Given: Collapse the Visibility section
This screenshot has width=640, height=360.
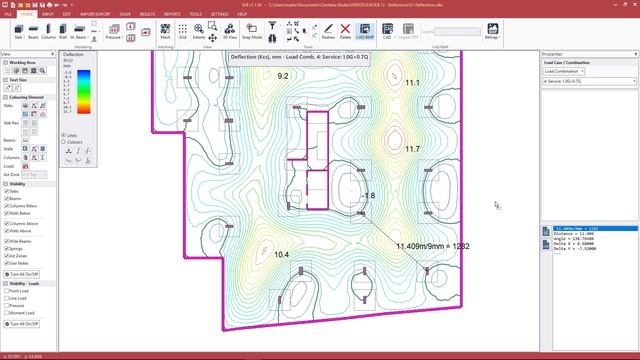Looking at the screenshot, I should point(6,184).
